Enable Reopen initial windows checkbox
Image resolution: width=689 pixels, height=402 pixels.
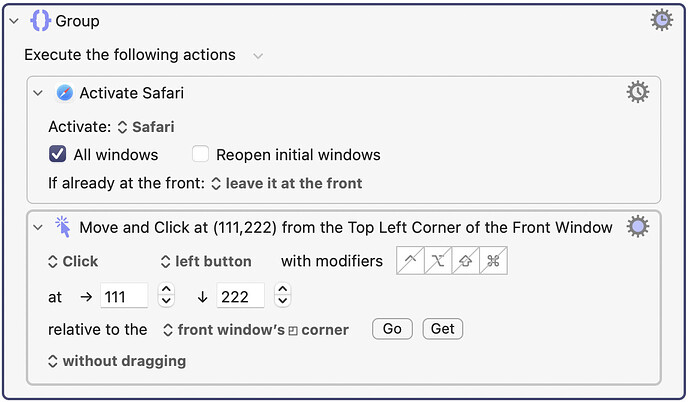click(x=200, y=154)
